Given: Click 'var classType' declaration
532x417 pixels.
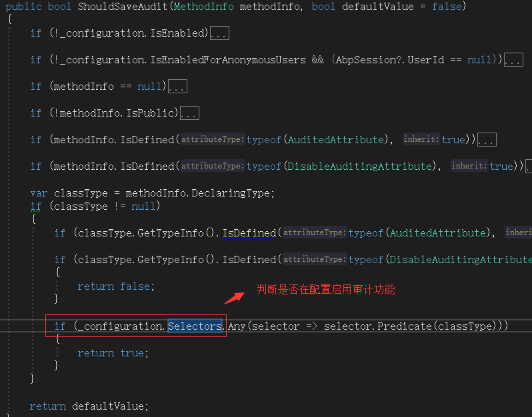Looking at the screenshot, I should click(69, 193).
